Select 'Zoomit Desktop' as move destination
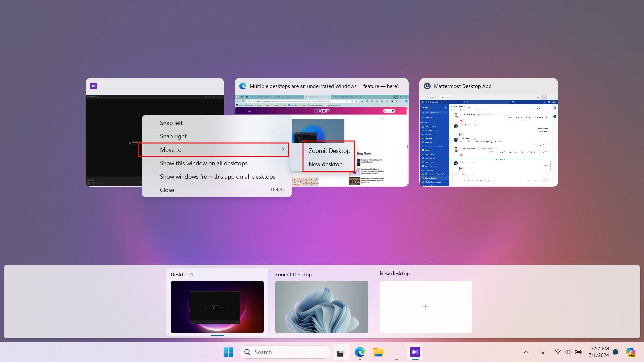 point(329,150)
